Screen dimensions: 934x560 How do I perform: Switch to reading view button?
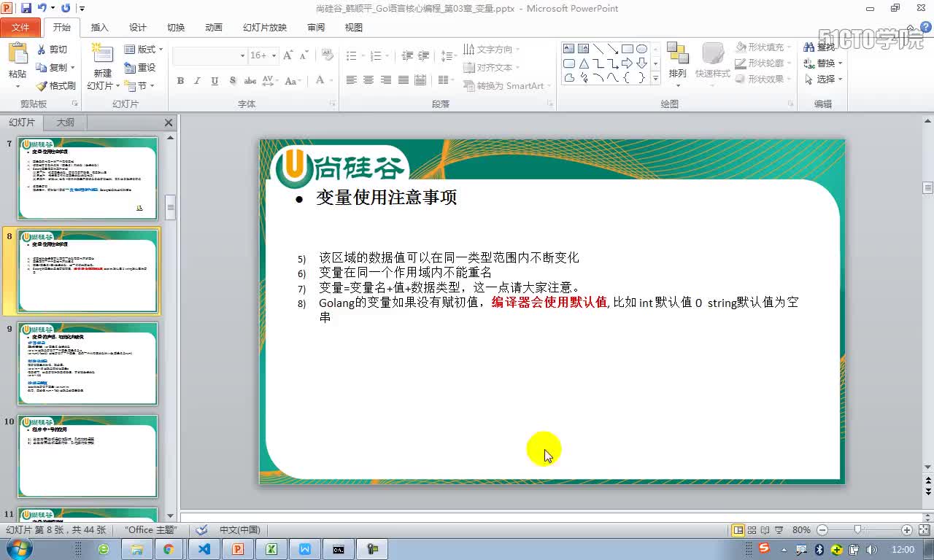coord(765,530)
